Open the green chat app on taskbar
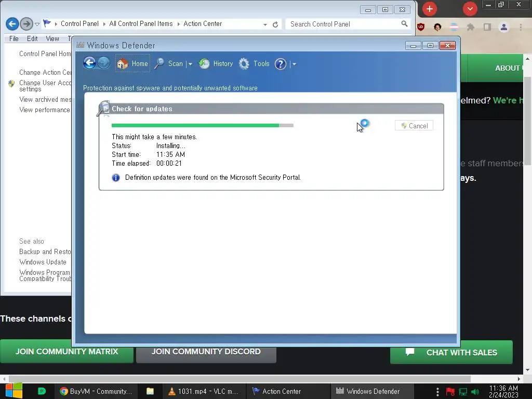 coord(42,391)
